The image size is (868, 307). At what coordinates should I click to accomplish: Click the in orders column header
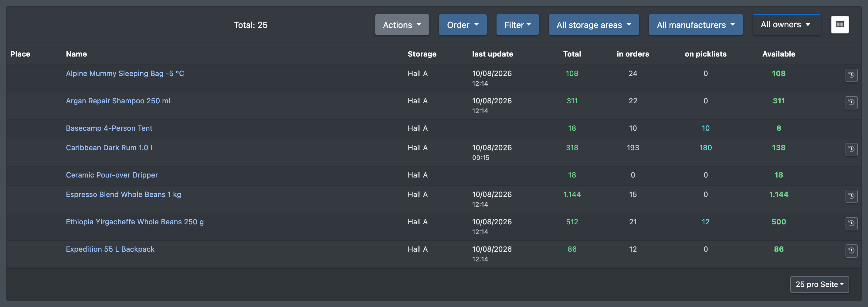coord(633,54)
